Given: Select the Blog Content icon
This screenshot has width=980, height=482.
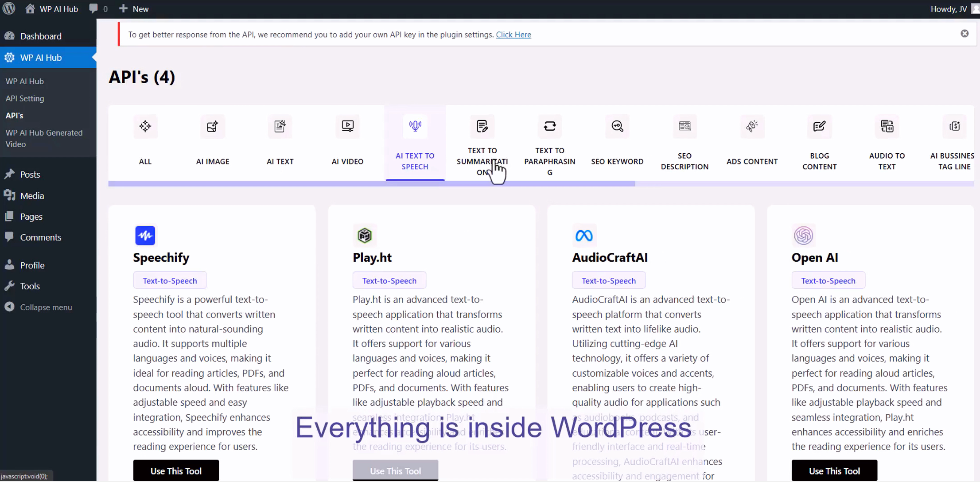Looking at the screenshot, I should [x=820, y=126].
